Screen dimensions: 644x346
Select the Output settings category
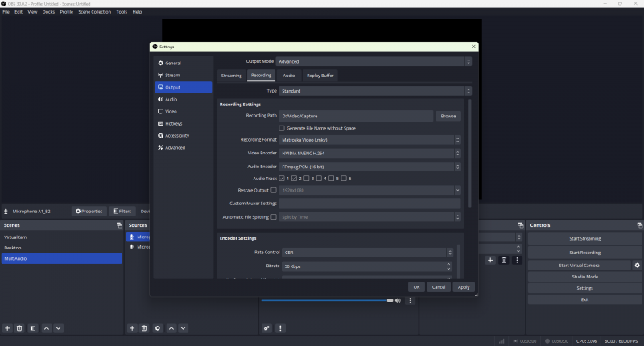tap(184, 88)
